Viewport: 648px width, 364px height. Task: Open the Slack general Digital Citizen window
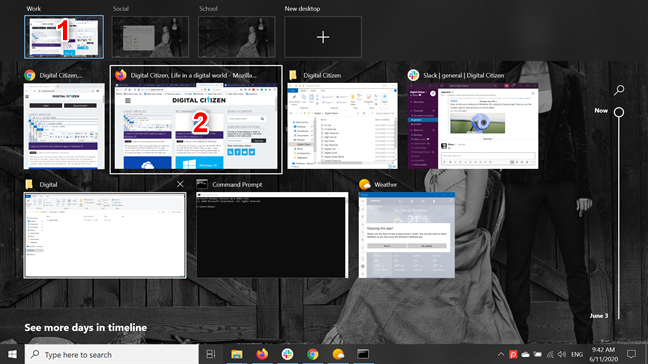473,126
